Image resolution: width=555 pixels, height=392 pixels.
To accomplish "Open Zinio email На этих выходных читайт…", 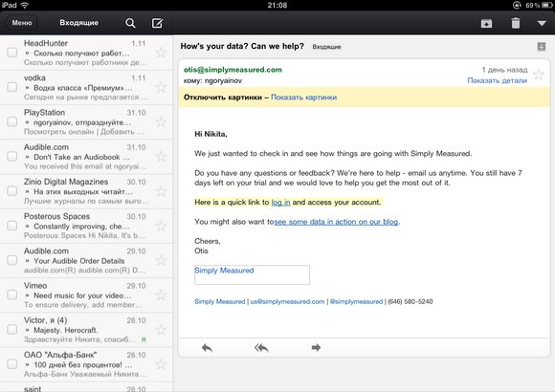I will (x=86, y=191).
